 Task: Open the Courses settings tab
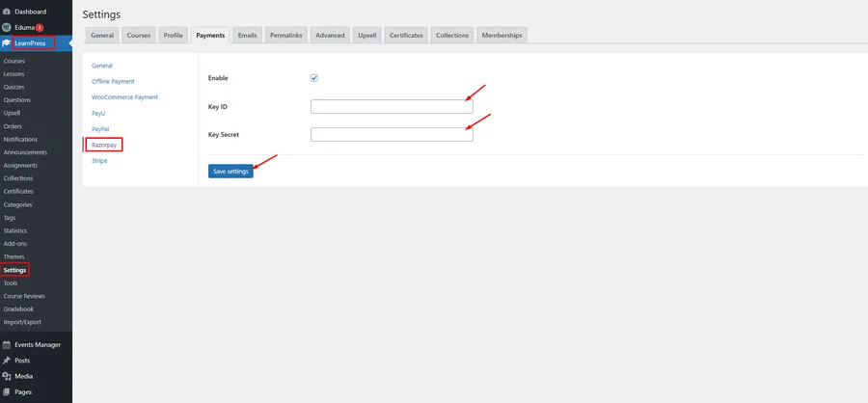click(138, 35)
